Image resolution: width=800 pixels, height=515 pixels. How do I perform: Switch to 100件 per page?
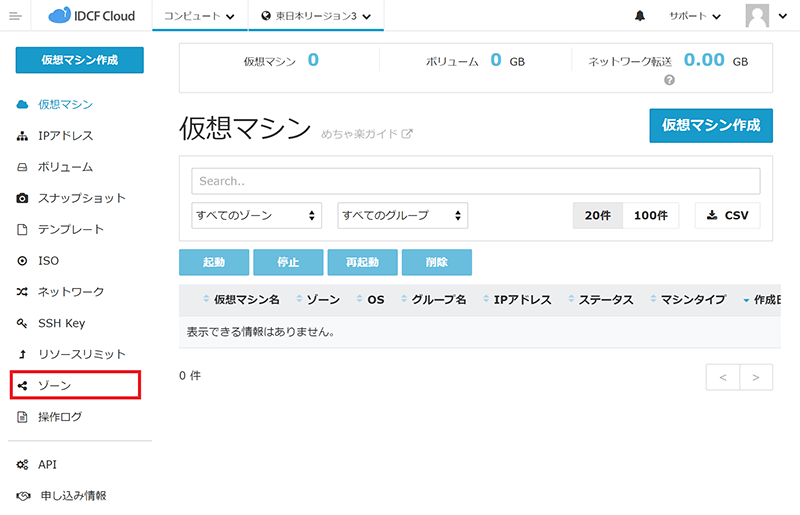tap(650, 215)
